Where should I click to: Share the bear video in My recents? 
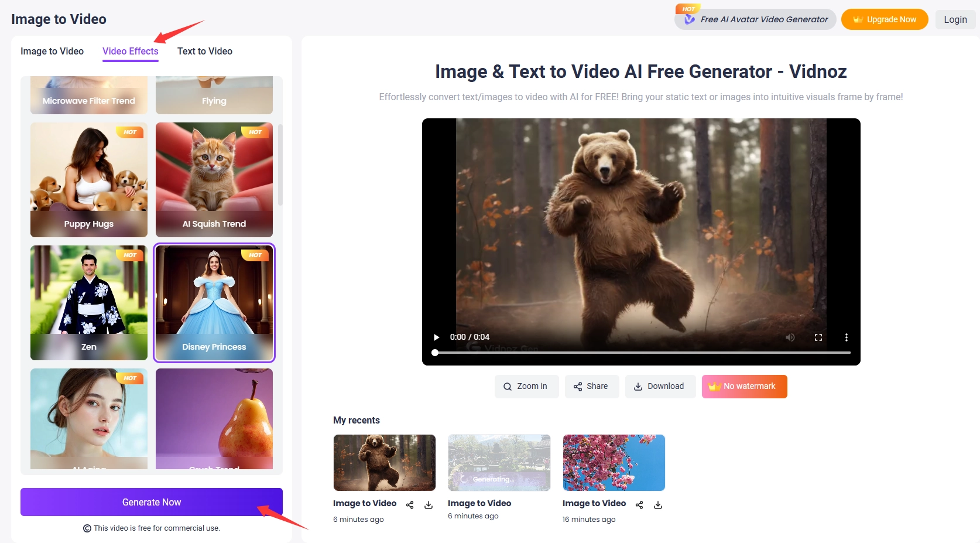[409, 505]
